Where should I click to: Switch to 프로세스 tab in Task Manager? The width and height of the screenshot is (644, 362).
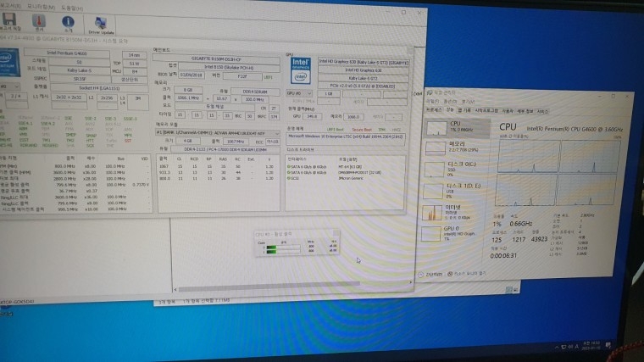434,110
